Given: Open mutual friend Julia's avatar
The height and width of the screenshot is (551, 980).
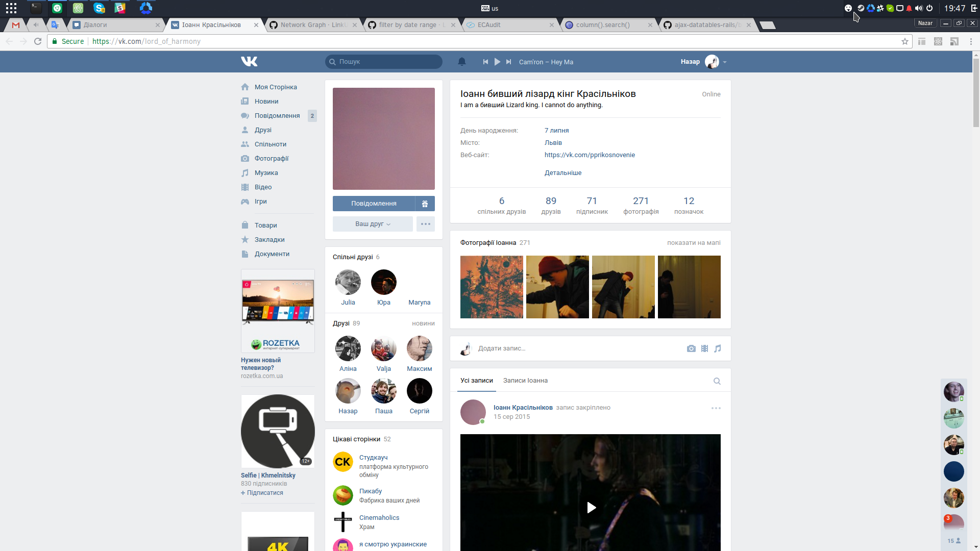Looking at the screenshot, I should click(x=348, y=282).
